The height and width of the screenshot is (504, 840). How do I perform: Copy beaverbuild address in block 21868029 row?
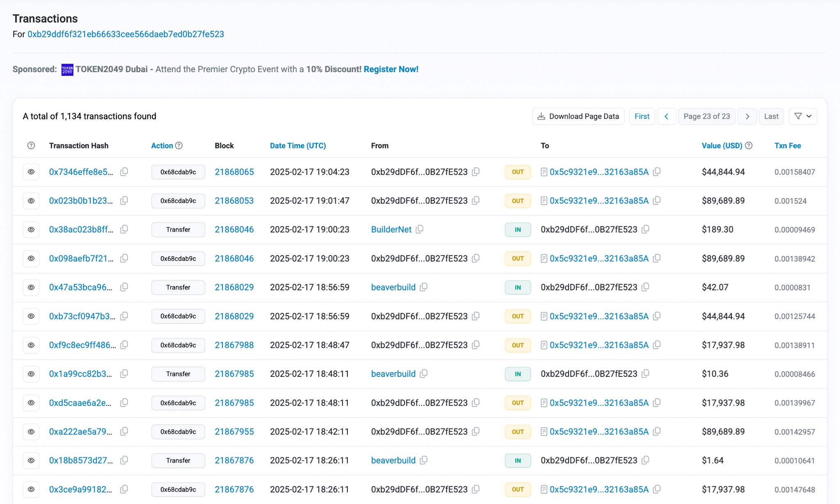tap(424, 287)
